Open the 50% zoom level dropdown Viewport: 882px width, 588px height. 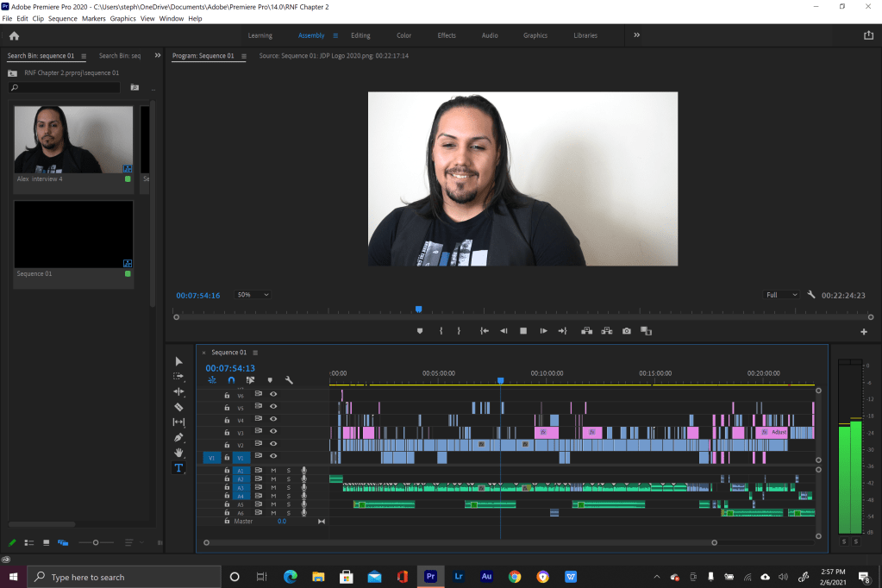coord(253,295)
